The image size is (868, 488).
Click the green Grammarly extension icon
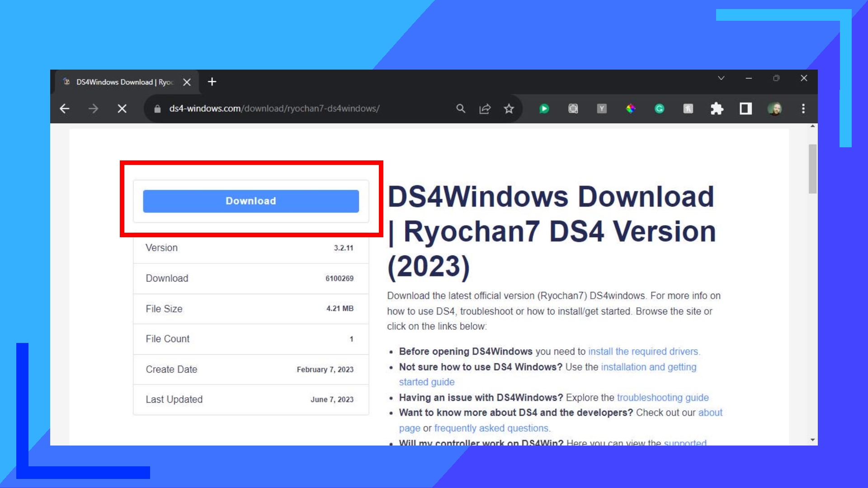660,108
